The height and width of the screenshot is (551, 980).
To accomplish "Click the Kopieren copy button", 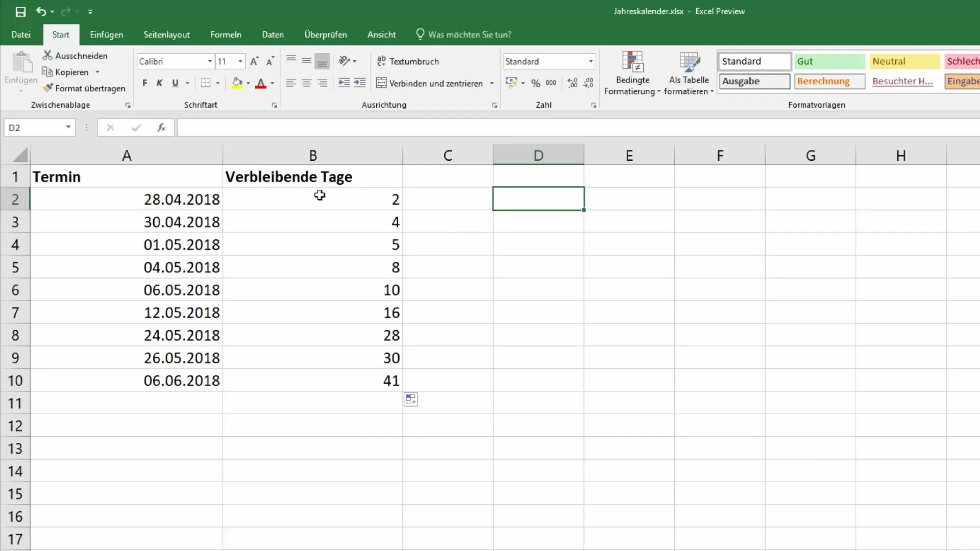I will click(65, 72).
